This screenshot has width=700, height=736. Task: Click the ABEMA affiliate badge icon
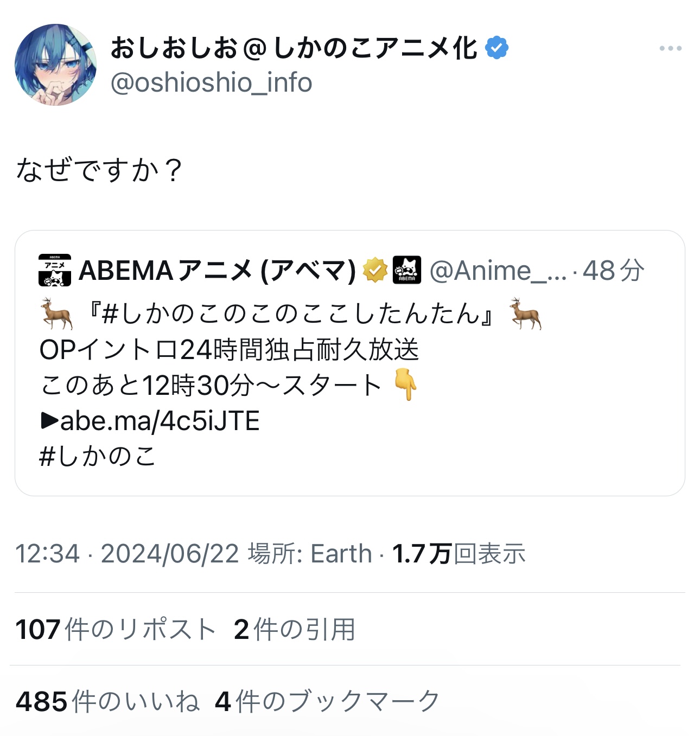[406, 270]
